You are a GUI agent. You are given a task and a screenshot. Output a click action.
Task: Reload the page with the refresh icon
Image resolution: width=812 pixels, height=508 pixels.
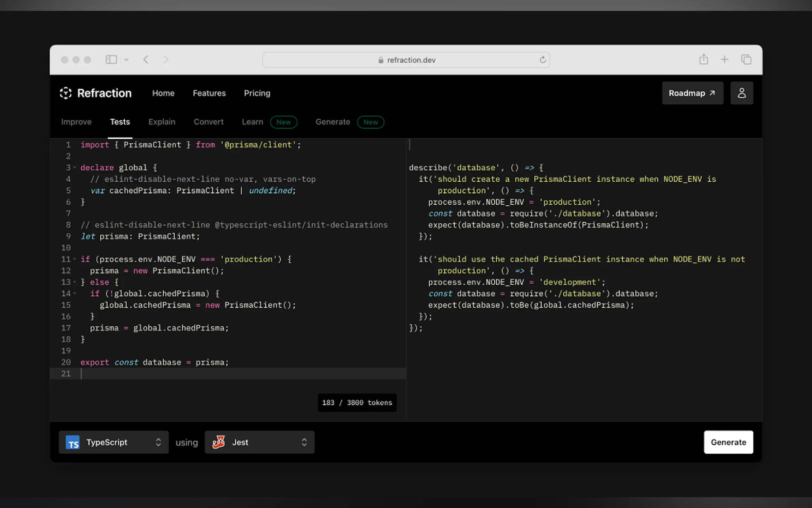543,60
